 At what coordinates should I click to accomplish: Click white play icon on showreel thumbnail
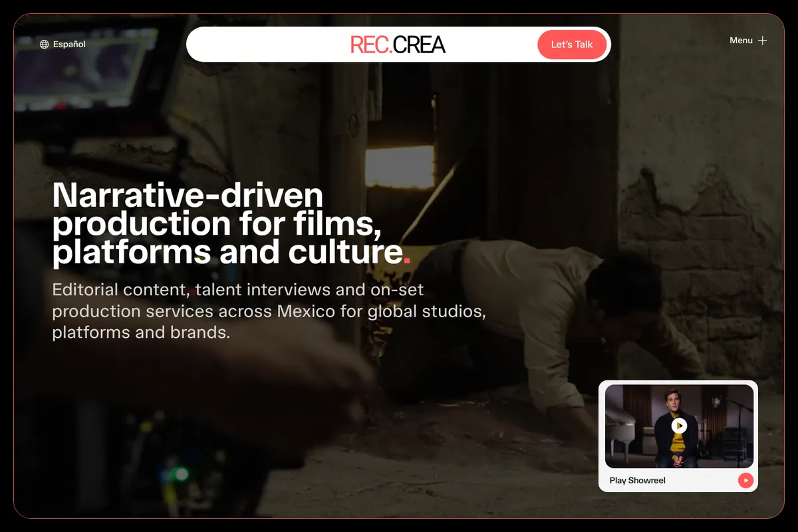[679, 426]
